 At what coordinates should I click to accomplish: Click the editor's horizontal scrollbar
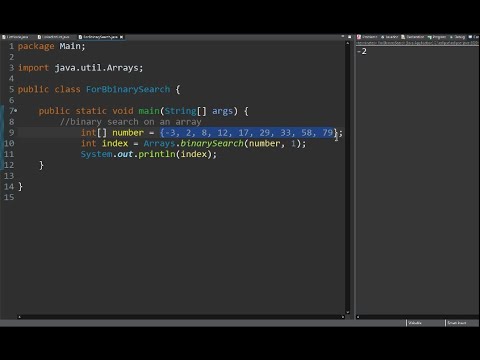pos(181,317)
